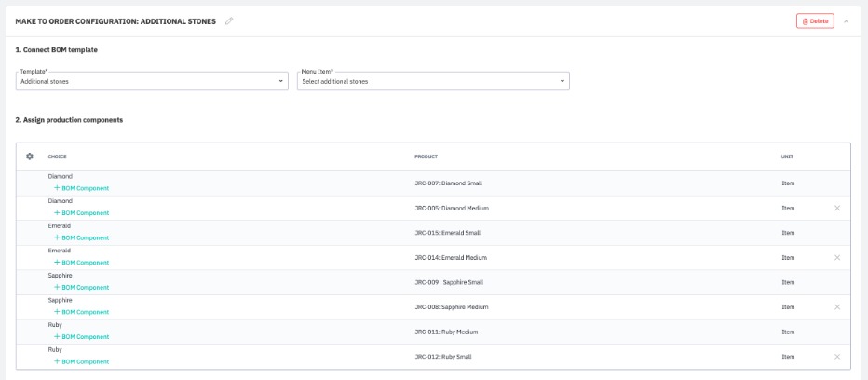
Task: Remove the Emerald Medium row with X
Action: tap(836, 257)
